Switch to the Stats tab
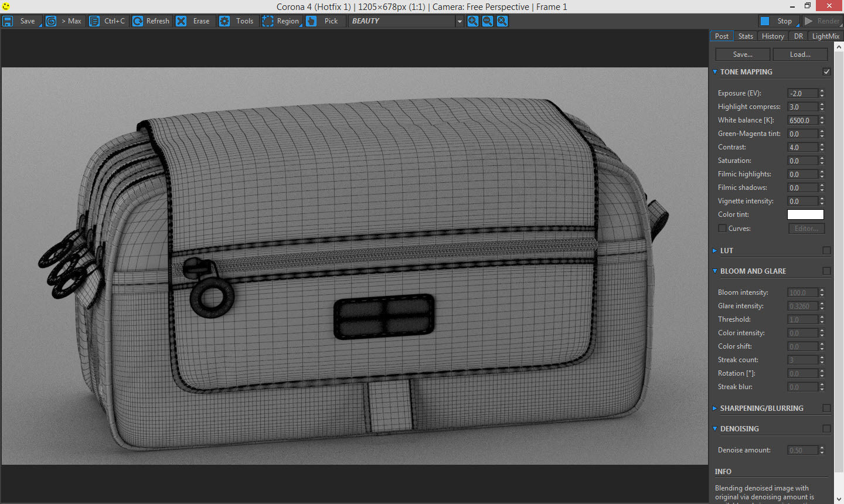The image size is (844, 504). click(746, 36)
